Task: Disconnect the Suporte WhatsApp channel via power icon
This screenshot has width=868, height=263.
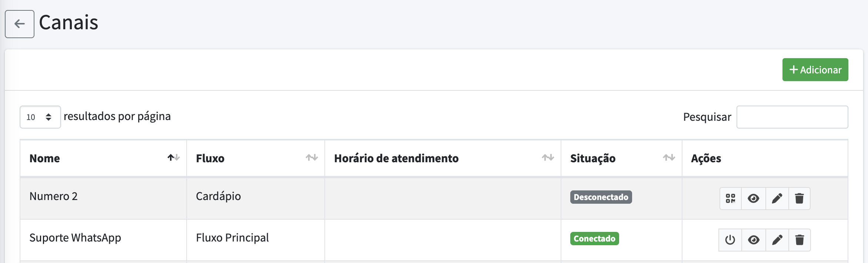Action: 730,240
